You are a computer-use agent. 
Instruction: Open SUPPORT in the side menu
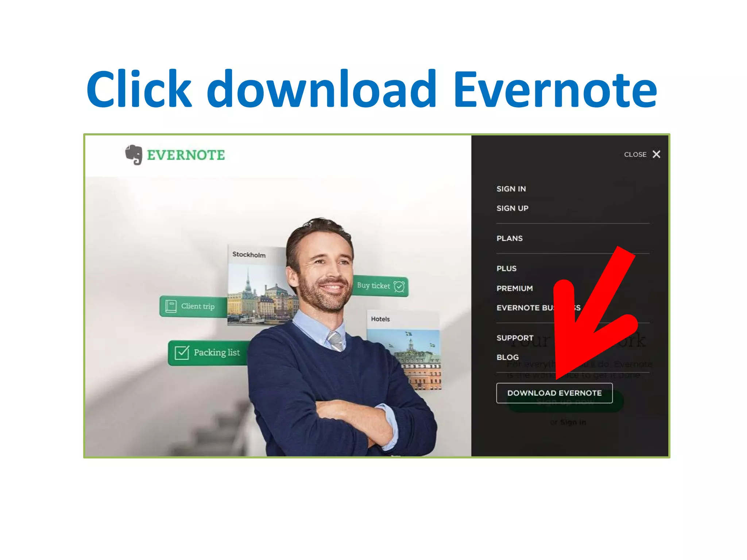tap(515, 338)
